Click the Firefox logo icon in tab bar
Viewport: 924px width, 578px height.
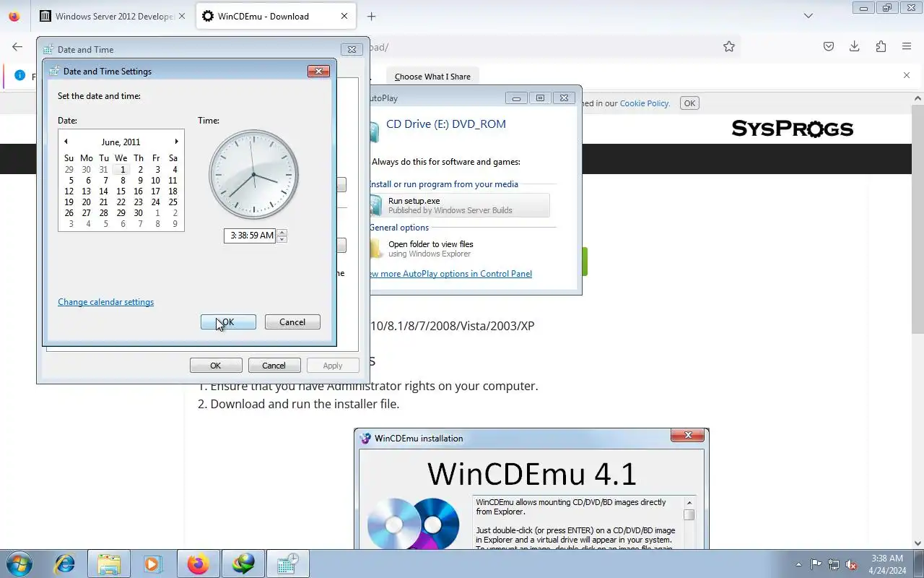pyautogui.click(x=14, y=16)
